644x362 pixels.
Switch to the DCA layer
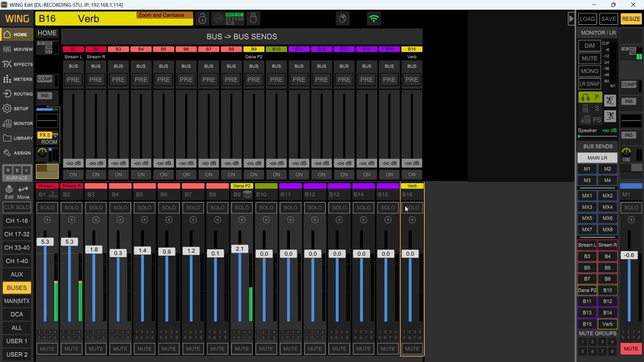(x=17, y=314)
